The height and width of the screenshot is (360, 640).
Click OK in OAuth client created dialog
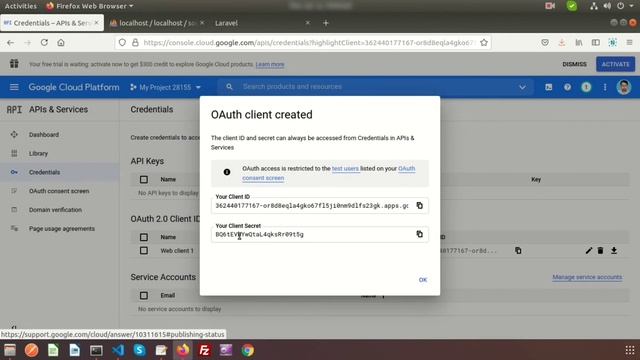pyautogui.click(x=423, y=280)
